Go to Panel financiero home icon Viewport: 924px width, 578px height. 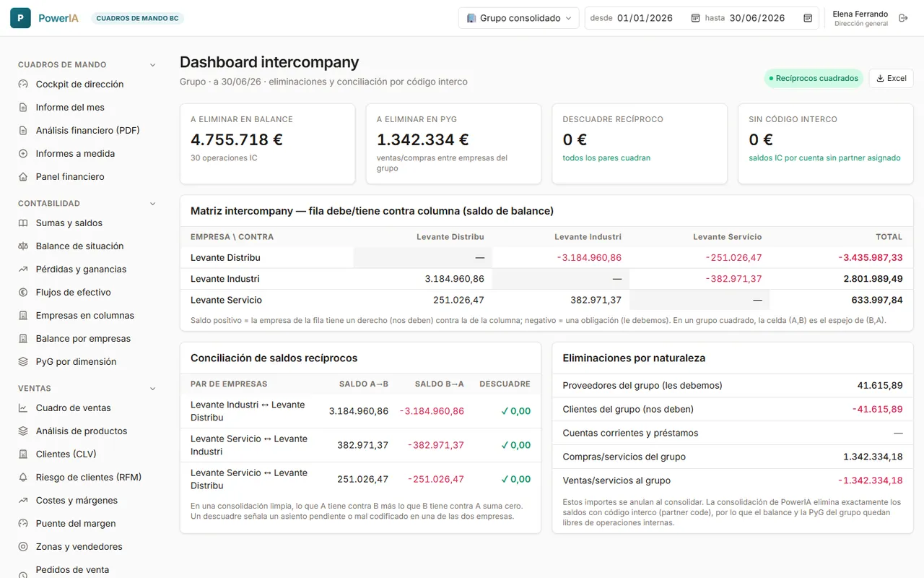23,177
